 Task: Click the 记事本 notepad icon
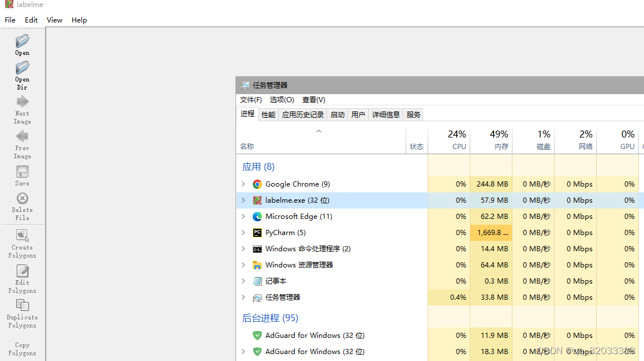click(x=257, y=281)
